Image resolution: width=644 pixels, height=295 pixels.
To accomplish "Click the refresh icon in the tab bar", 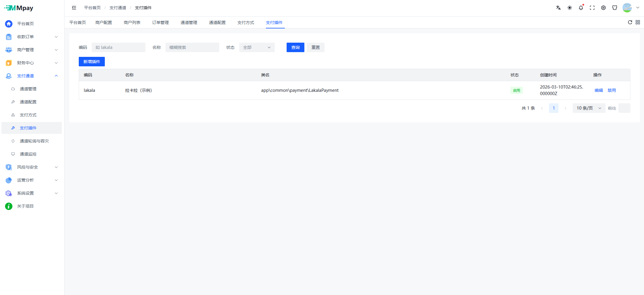I will (x=630, y=22).
